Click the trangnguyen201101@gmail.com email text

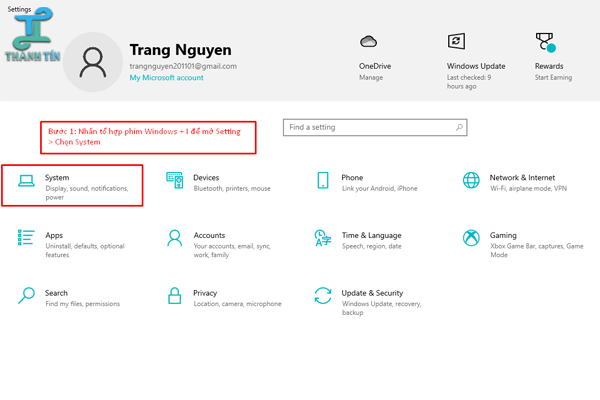(183, 66)
